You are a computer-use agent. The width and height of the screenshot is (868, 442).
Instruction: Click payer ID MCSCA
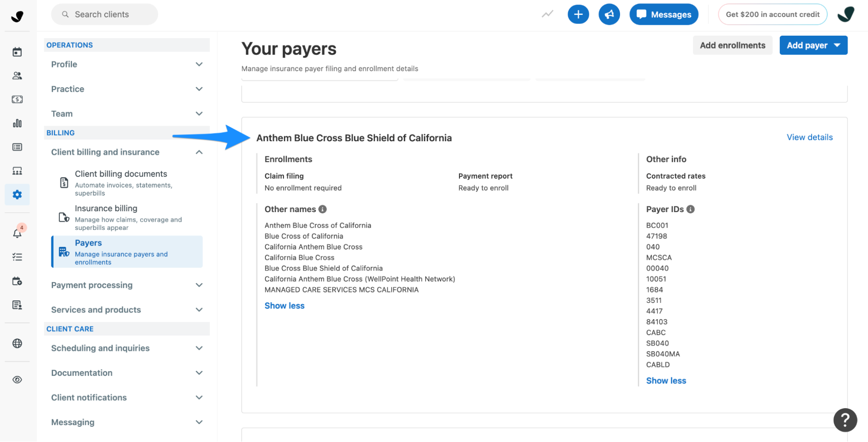[x=659, y=258]
